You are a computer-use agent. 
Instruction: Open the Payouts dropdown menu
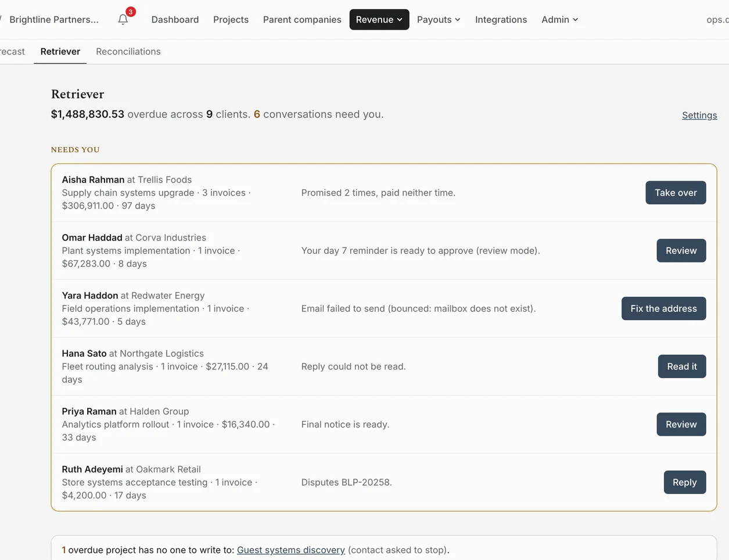tap(439, 19)
